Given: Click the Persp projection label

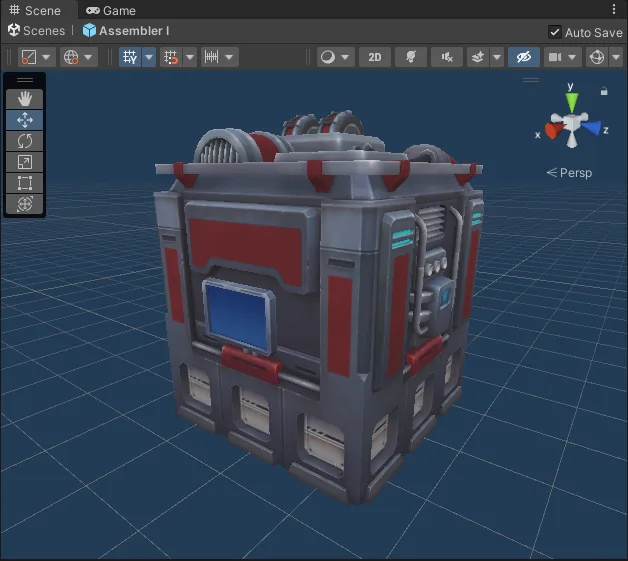Looking at the screenshot, I should (x=569, y=173).
